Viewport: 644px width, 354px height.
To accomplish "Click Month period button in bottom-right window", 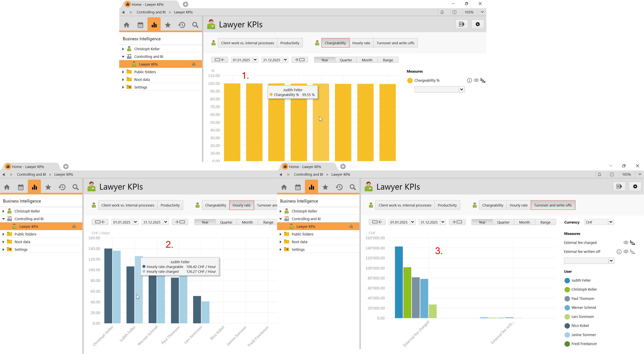I will [524, 222].
